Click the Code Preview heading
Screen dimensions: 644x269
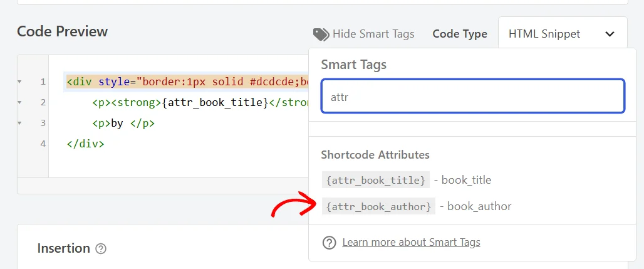pos(63,31)
